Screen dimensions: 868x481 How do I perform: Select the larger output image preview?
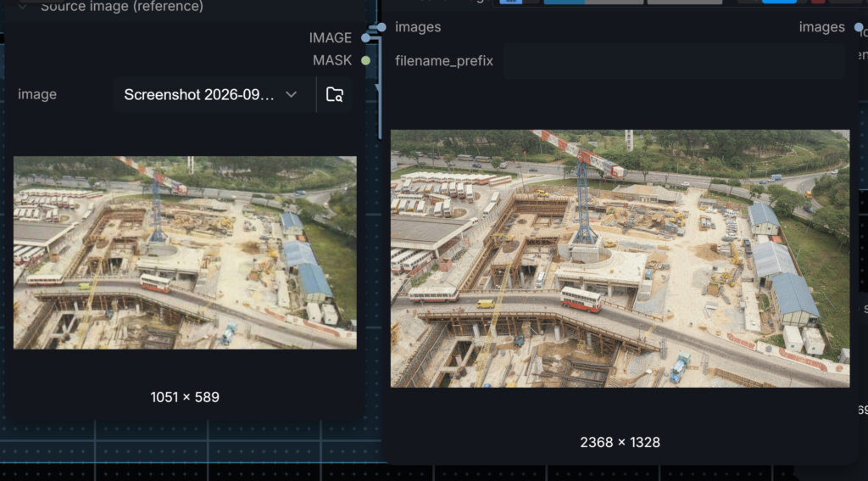(x=620, y=258)
